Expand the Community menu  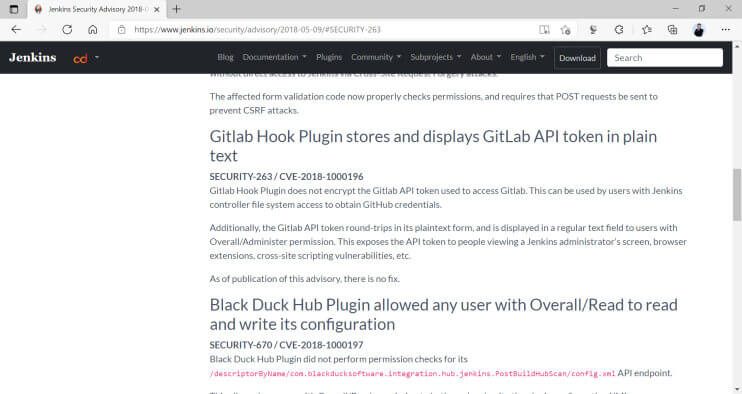click(376, 57)
